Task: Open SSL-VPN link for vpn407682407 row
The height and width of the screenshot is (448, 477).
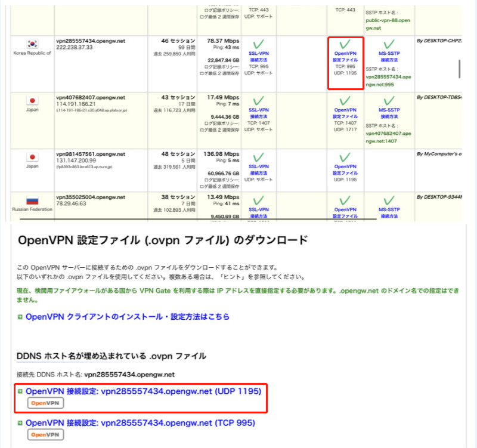Action: pyautogui.click(x=259, y=113)
